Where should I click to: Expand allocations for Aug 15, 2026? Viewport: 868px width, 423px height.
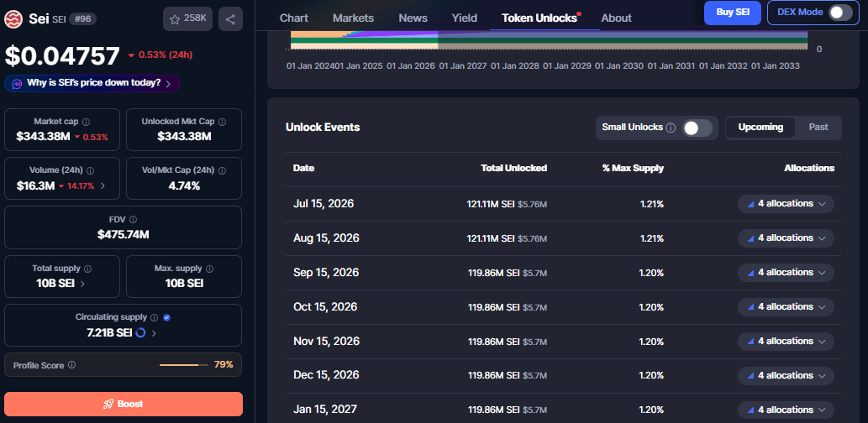coord(786,238)
